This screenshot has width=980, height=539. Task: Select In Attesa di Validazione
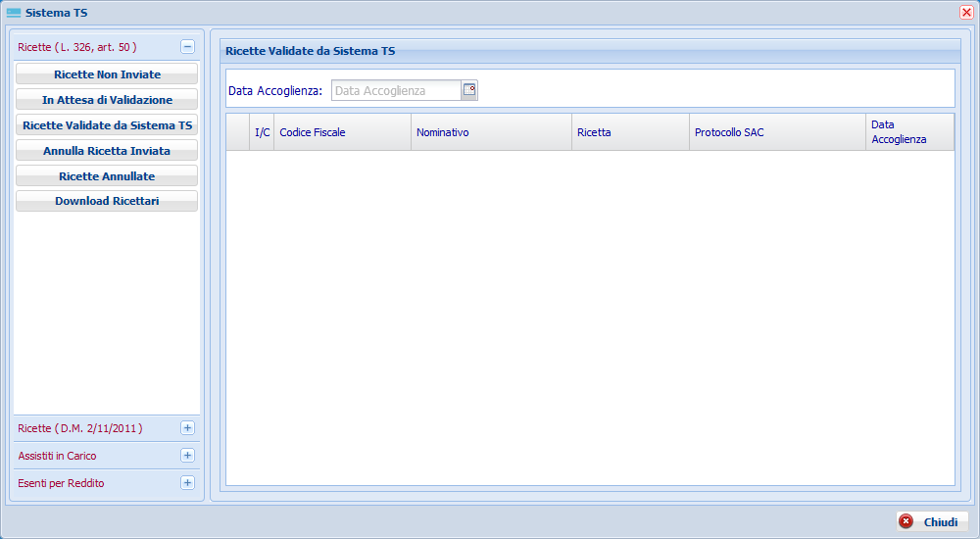[107, 99]
